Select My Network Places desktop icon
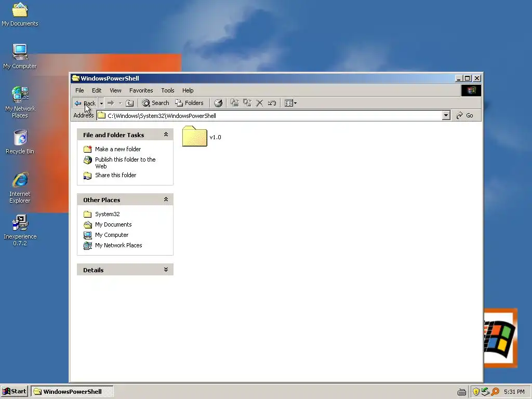The height and width of the screenshot is (399, 532). tap(20, 102)
